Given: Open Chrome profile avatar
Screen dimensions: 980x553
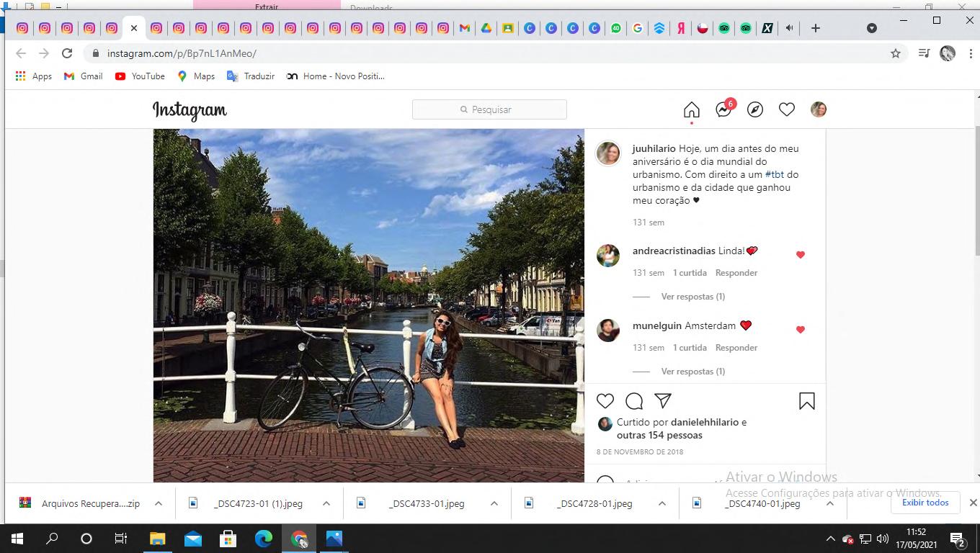Looking at the screenshot, I should (948, 53).
